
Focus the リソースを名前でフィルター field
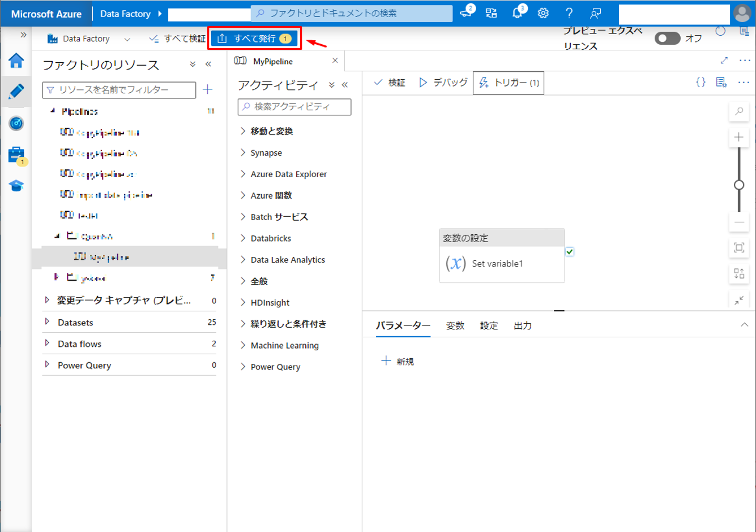119,89
